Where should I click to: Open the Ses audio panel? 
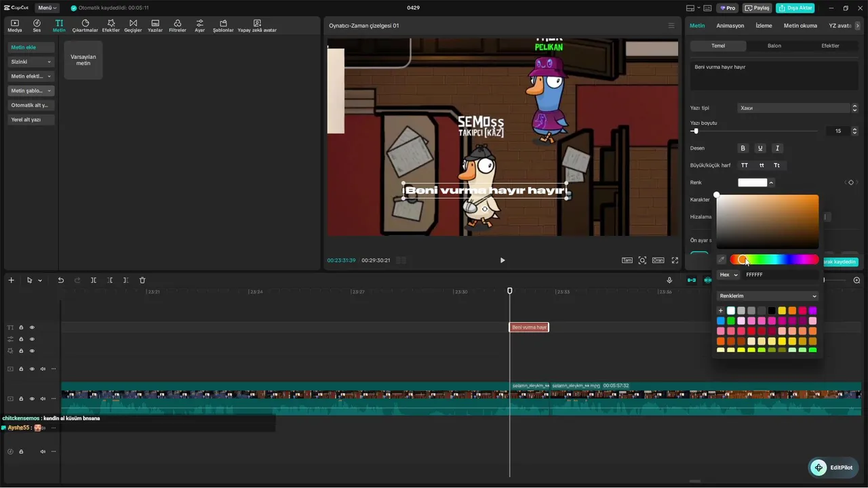click(x=37, y=26)
